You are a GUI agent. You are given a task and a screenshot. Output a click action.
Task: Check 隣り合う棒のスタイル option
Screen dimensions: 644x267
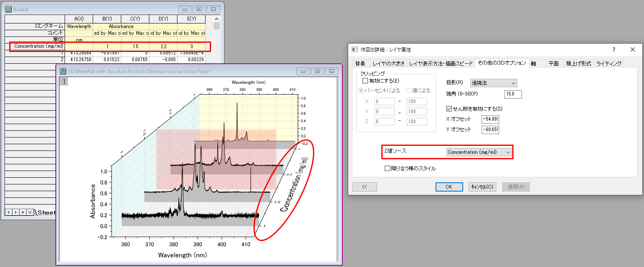(x=388, y=168)
